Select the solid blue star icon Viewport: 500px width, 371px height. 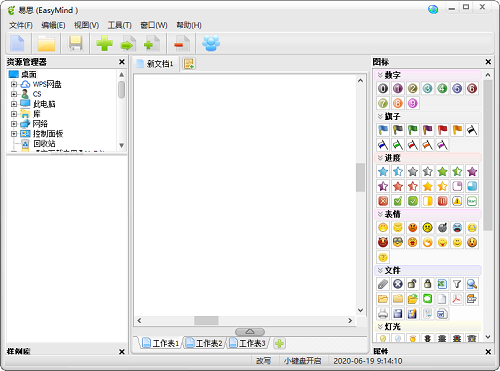[383, 171]
